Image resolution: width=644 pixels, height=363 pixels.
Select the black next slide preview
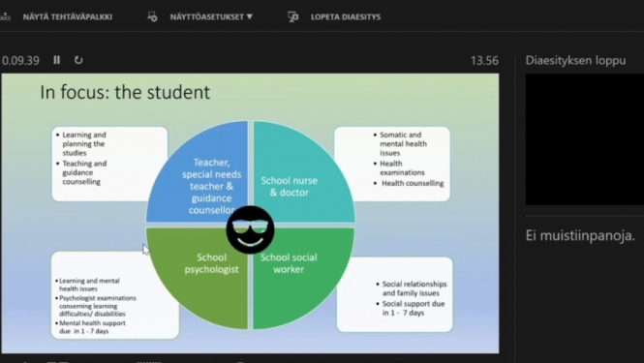pyautogui.click(x=585, y=139)
